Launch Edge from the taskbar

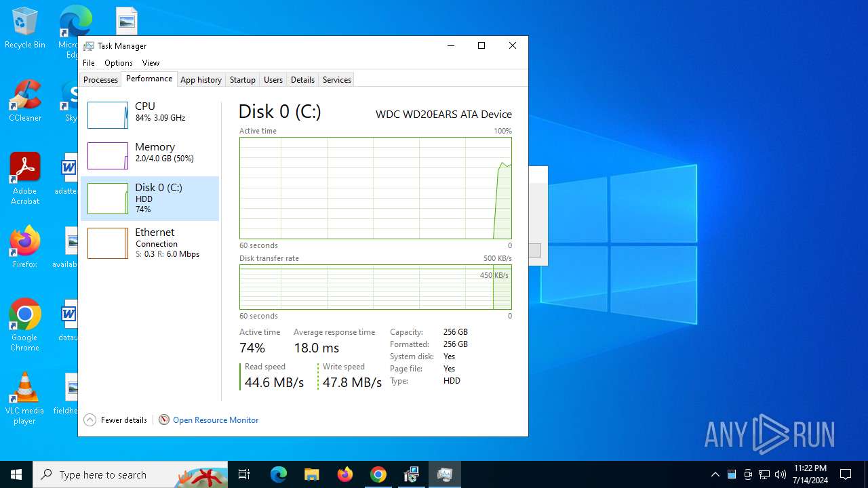pyautogui.click(x=279, y=474)
